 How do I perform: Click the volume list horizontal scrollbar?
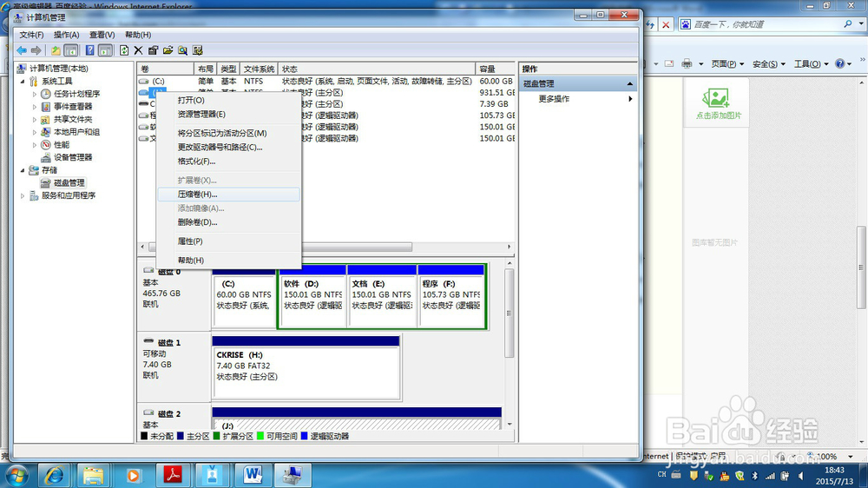coord(325,247)
